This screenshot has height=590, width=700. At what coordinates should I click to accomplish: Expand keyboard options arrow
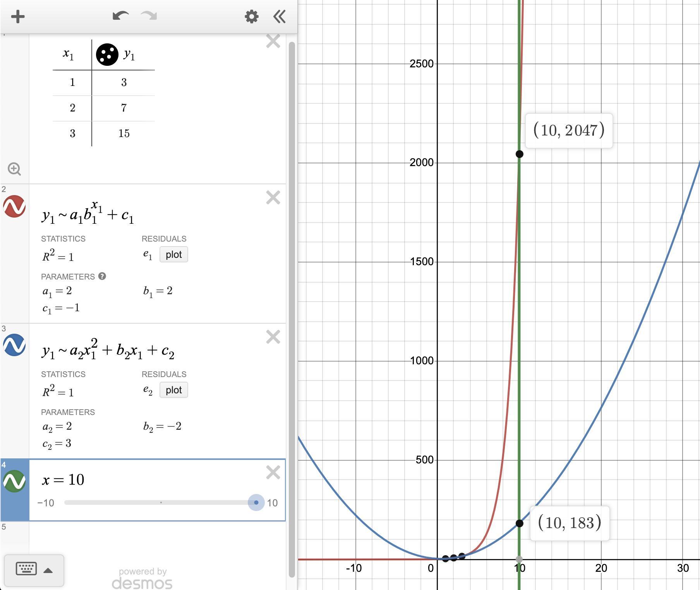(48, 570)
